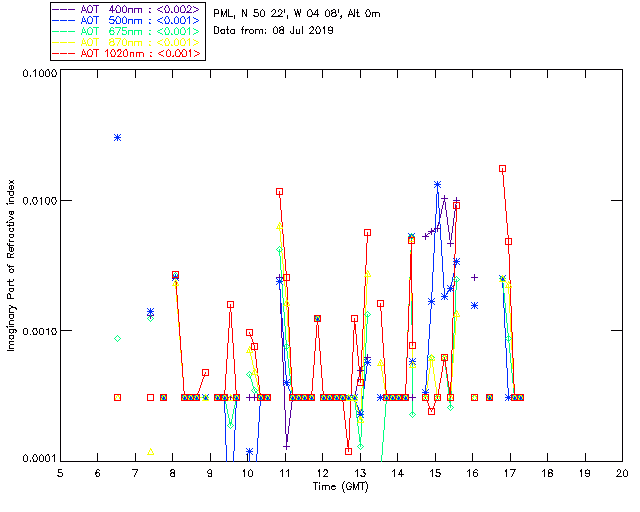Viewport: 640px width, 512px height.
Task: Select the highest red square near 17 GMT
Action: [502, 169]
